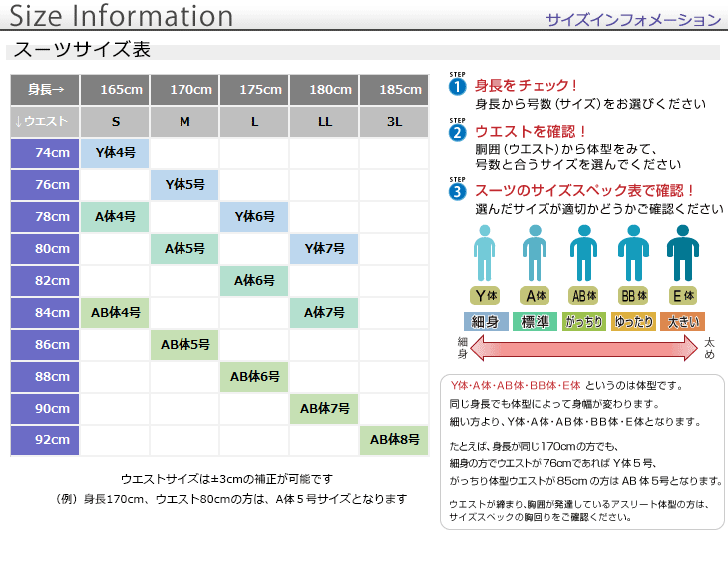The image size is (728, 578).
Task: Click the A体 standard body figure icon
Action: point(535,253)
